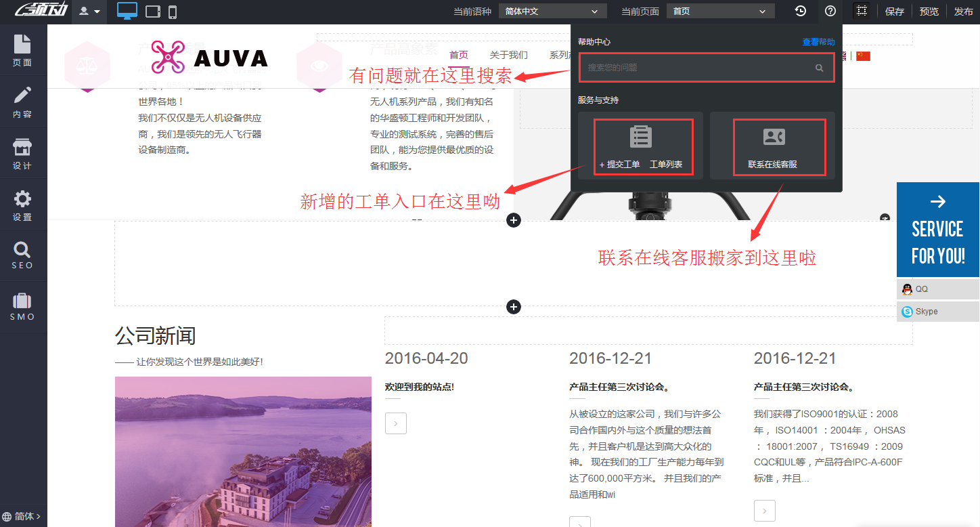Select the 内容 pencil icon
980x527 pixels.
point(22,102)
